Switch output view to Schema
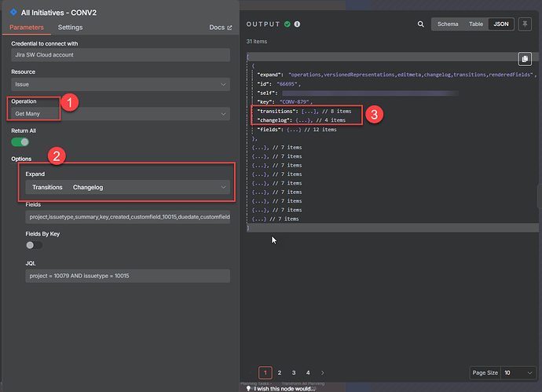542x392 pixels. tap(448, 24)
